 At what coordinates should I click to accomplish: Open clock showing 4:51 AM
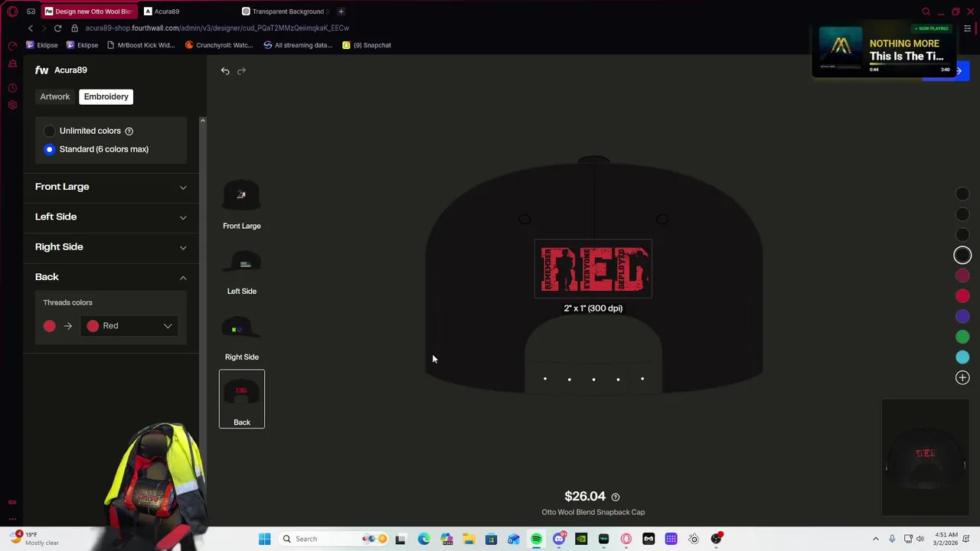pyautogui.click(x=946, y=539)
